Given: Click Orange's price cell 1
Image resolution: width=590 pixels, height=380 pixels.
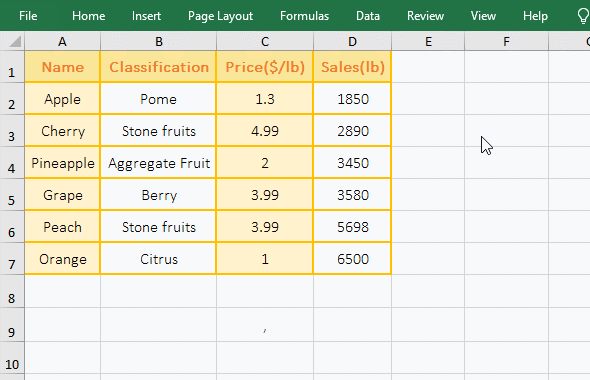Looking at the screenshot, I should [265, 259].
